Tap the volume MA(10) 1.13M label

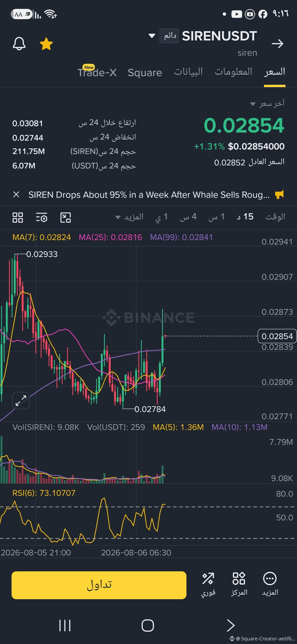(239, 427)
